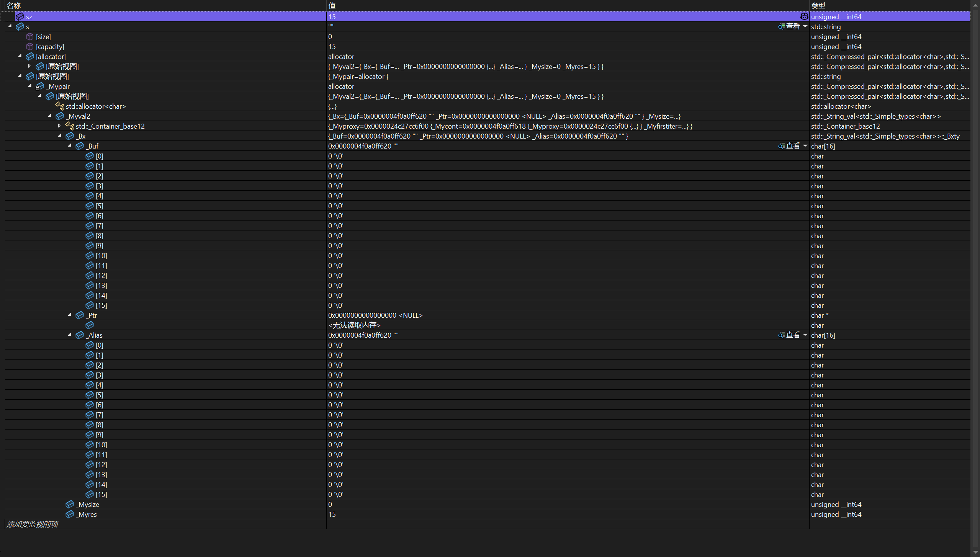Click the base-class icon beside std::allocator<char>

point(60,106)
